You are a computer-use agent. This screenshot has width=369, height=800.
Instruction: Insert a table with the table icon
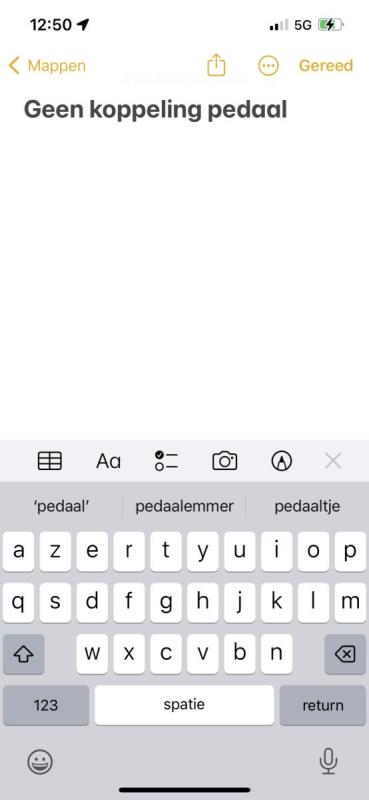50,461
